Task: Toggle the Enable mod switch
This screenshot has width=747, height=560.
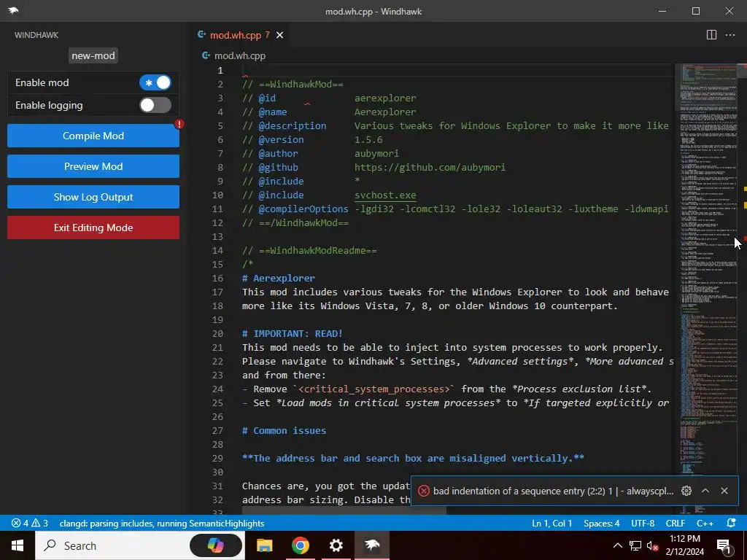Action: coord(155,82)
